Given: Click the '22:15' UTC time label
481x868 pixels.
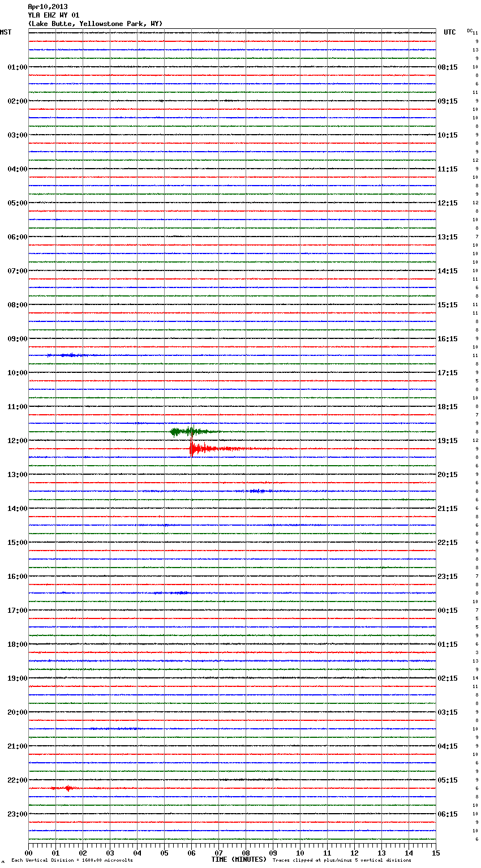Looking at the screenshot, I should 448,543.
